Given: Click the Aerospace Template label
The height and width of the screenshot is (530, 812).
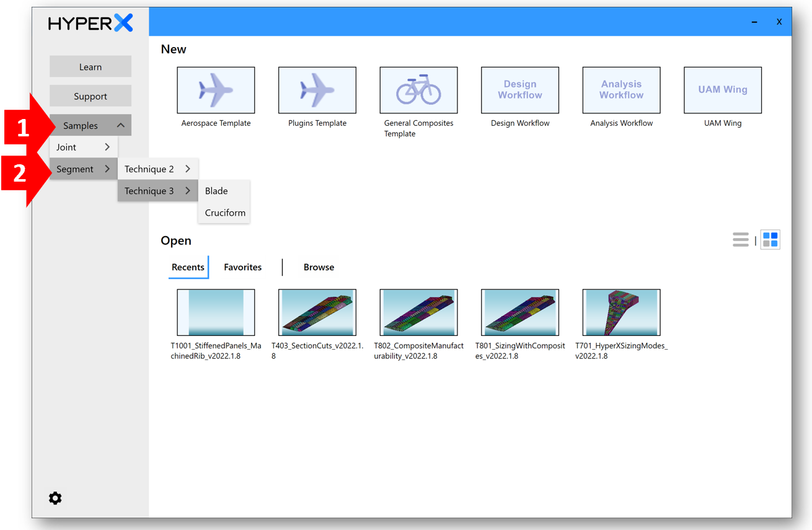Looking at the screenshot, I should coord(216,123).
